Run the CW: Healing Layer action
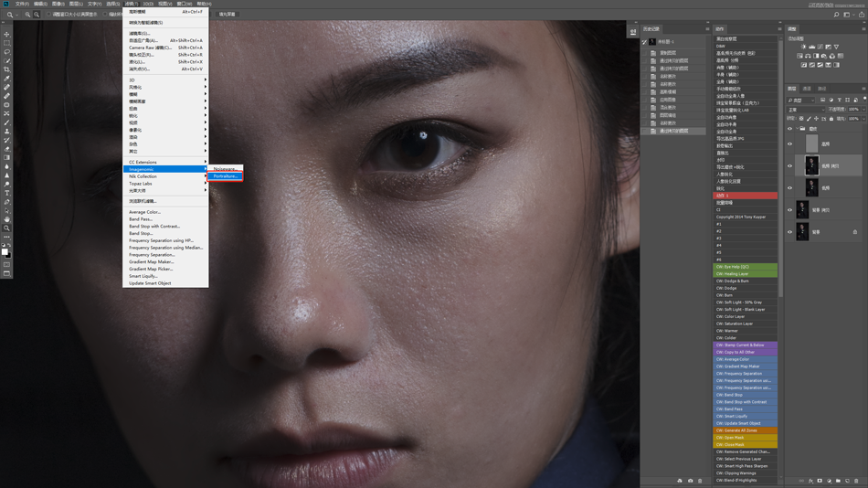868x488 pixels. [x=745, y=273]
